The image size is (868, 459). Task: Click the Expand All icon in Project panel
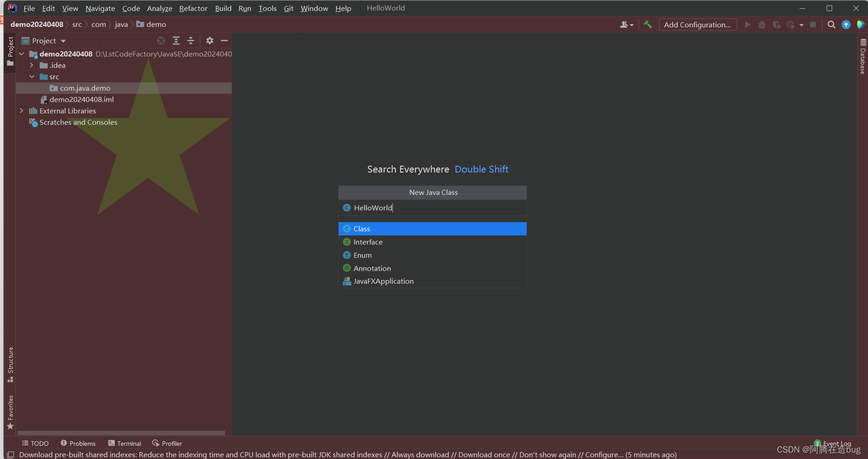tap(176, 41)
